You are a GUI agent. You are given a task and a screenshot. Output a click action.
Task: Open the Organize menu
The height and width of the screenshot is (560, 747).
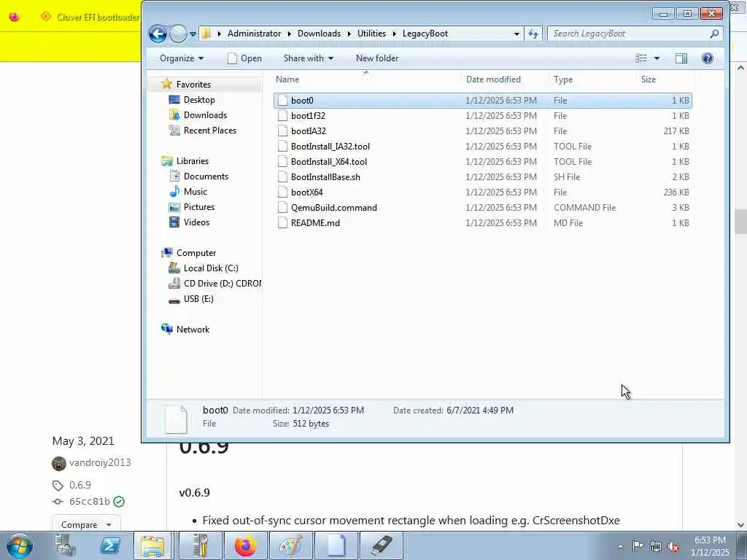click(182, 58)
